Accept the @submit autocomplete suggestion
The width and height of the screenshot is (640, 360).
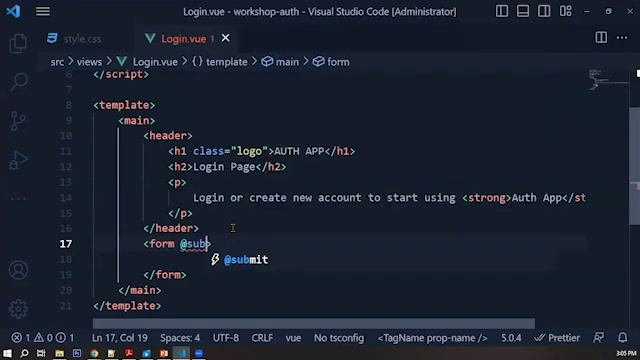[x=246, y=260]
